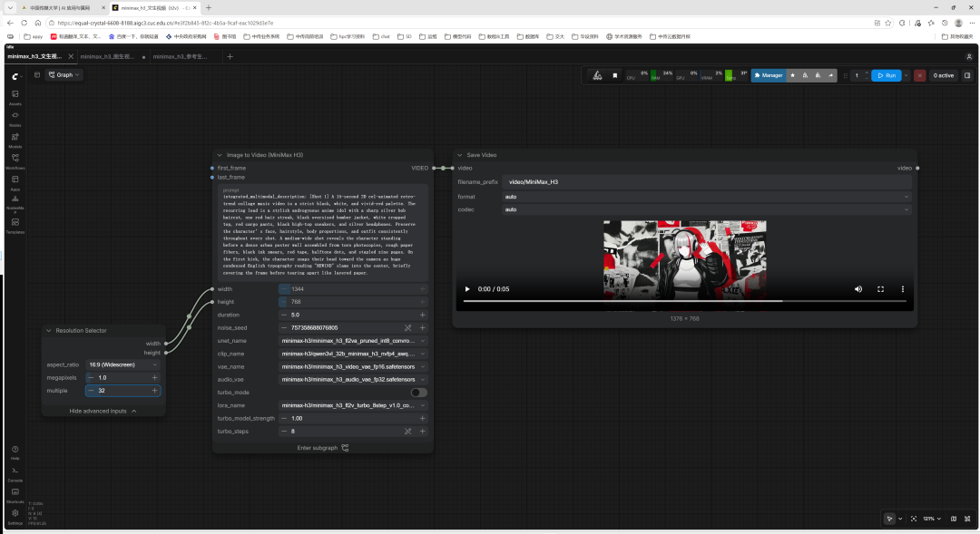Viewport: 980px width, 534px height.
Task: Toggle fullscreen on the video preview
Action: (880, 289)
